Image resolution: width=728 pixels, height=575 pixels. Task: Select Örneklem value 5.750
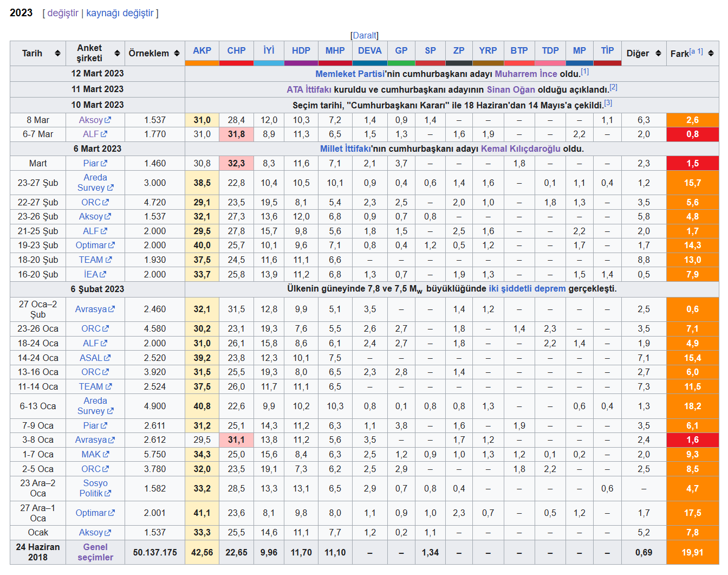[155, 454]
